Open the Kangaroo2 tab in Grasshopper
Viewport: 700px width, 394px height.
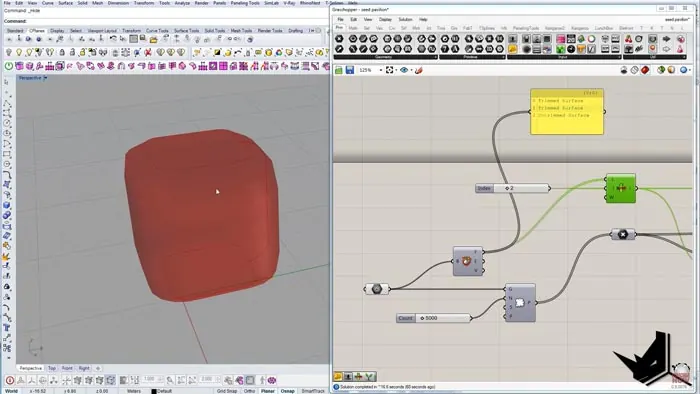[x=554, y=28]
